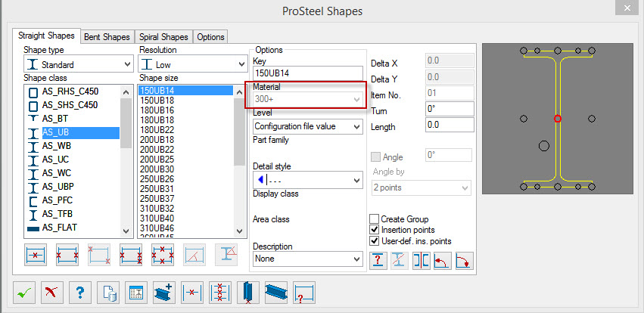Click the I-beam with angle icon
Screen dimensions: 644x313
tap(226, 255)
